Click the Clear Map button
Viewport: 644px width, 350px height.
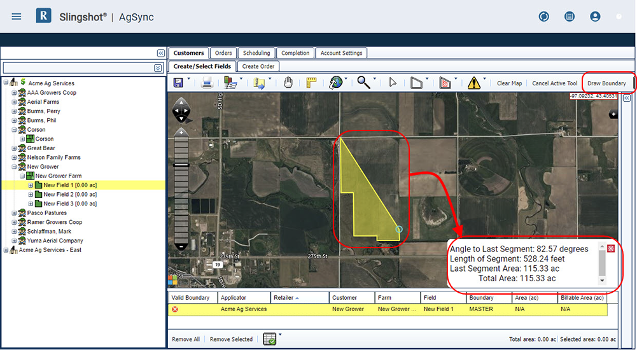509,83
